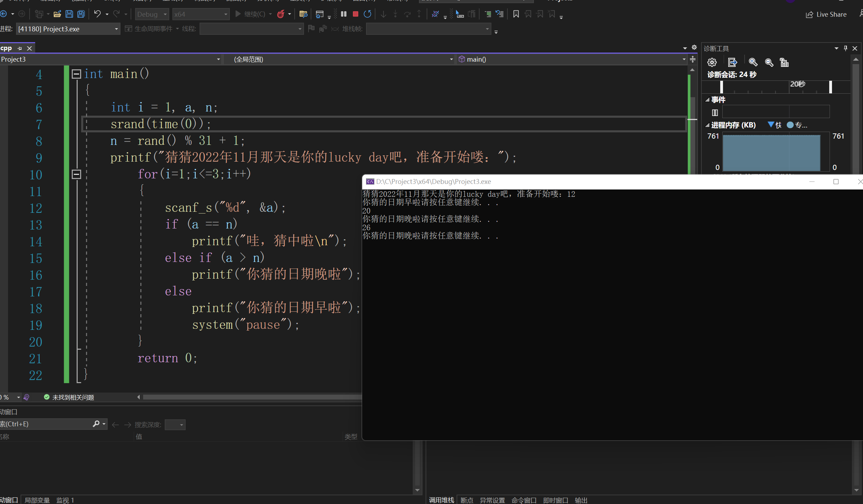Expand the main() member navigation dropdown

point(684,59)
